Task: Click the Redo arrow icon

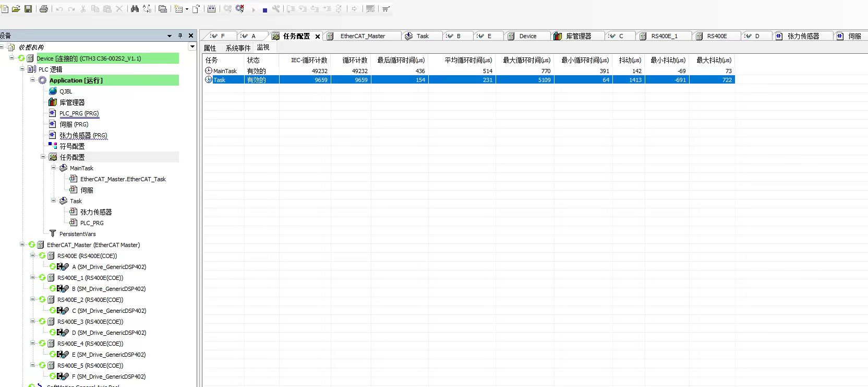Action: point(71,9)
